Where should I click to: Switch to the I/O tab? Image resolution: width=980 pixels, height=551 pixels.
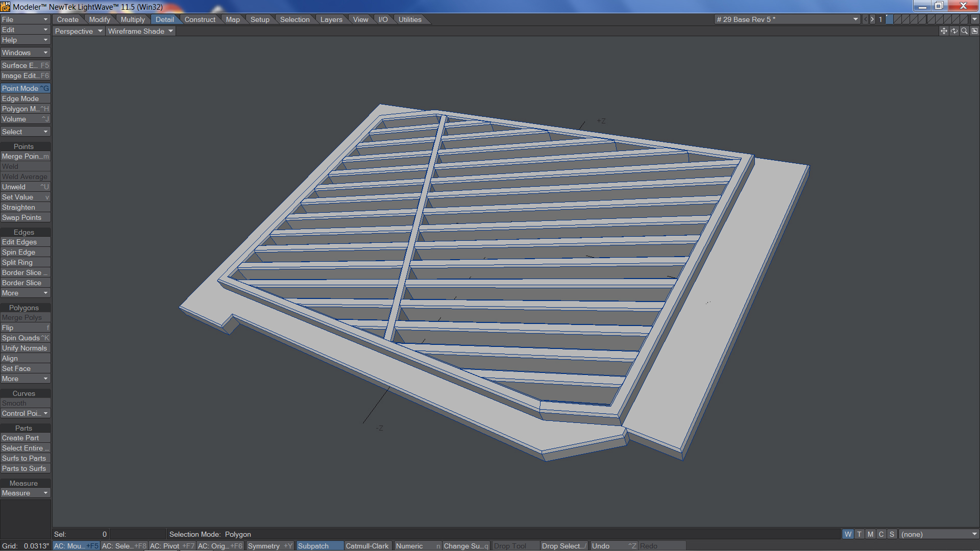click(x=383, y=19)
